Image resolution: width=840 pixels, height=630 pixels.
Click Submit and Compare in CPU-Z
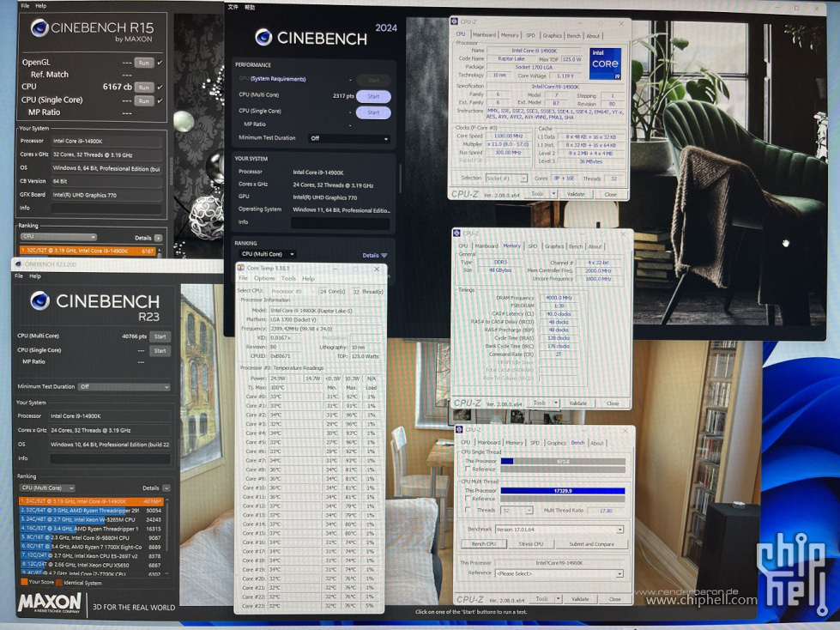[591, 544]
